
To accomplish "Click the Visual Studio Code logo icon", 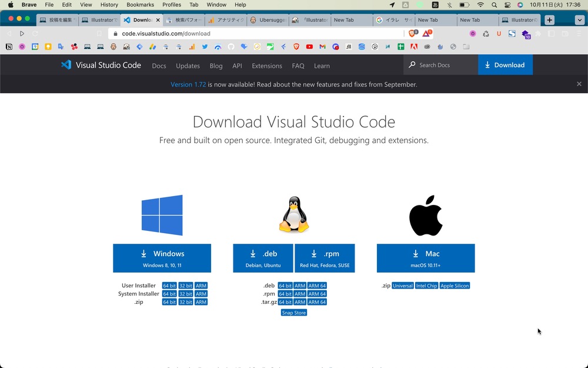I will point(66,65).
